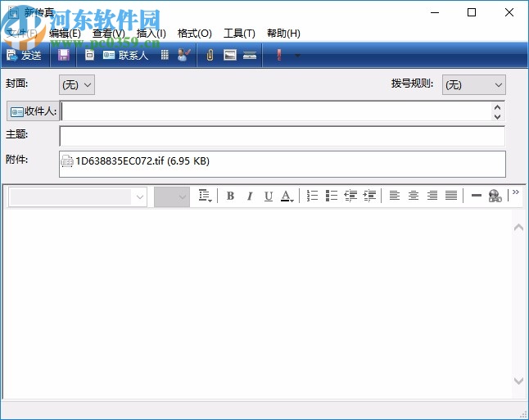
Task: Select attachment 1D638835EC072.tif
Action: click(x=135, y=161)
